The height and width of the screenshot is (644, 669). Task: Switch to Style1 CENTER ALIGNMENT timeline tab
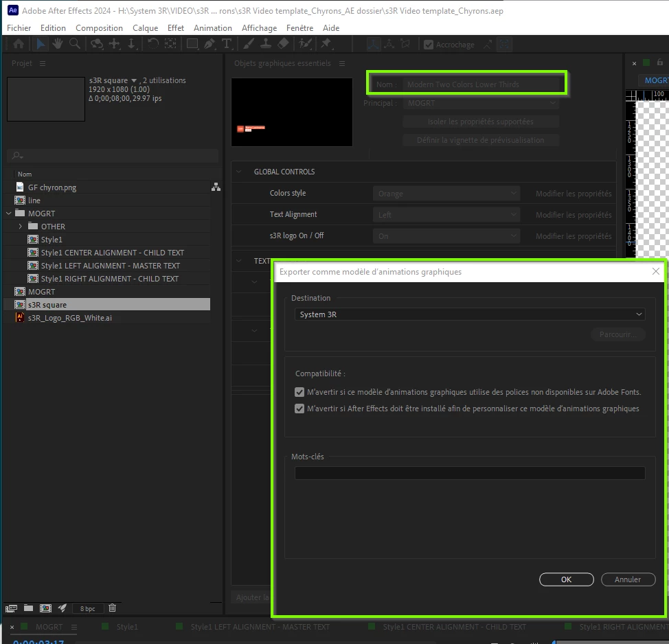click(454, 627)
